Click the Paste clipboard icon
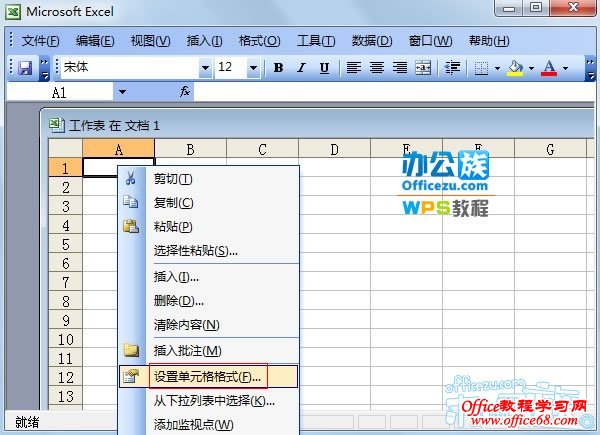 pos(131,226)
